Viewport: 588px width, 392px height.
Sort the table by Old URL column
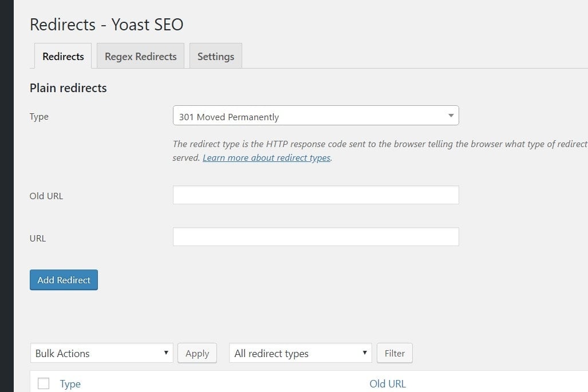(388, 384)
